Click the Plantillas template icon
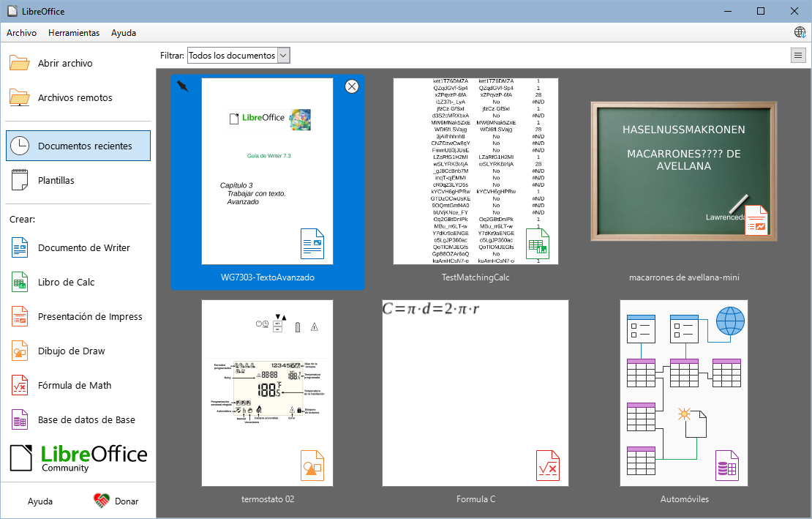This screenshot has width=812, height=519. coord(20,180)
